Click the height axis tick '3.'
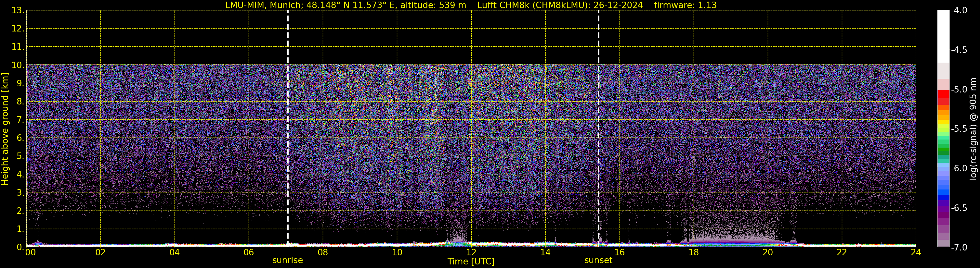 pos(20,192)
